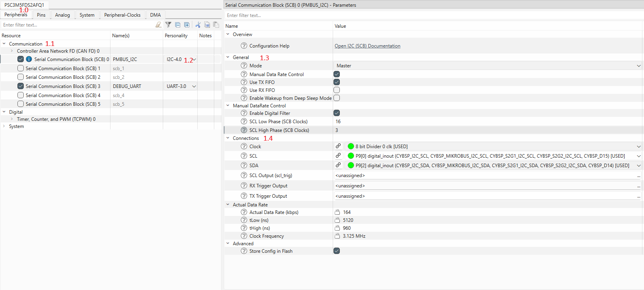The image size is (644, 290).
Task: Click the lock icon beside Clock Frequency value
Action: pyautogui.click(x=337, y=236)
